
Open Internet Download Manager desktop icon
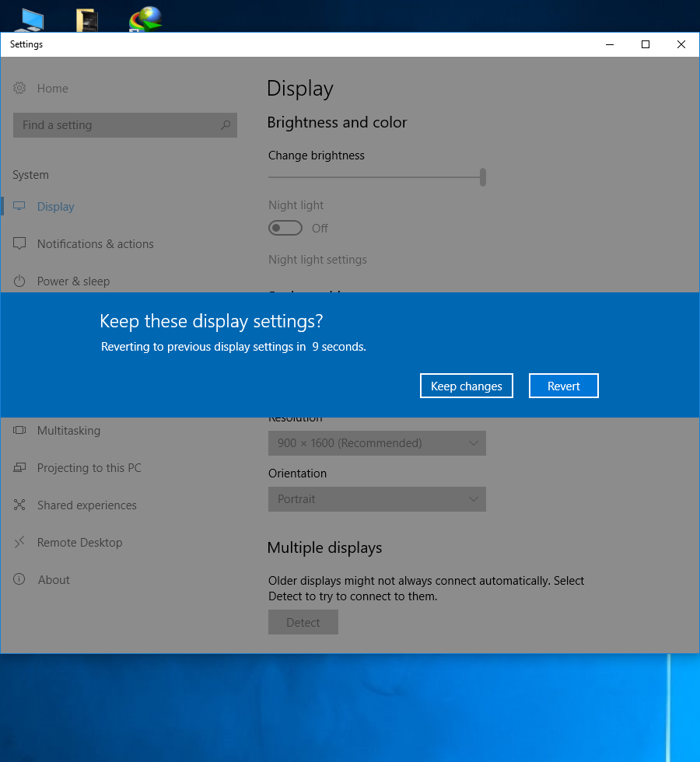click(145, 18)
